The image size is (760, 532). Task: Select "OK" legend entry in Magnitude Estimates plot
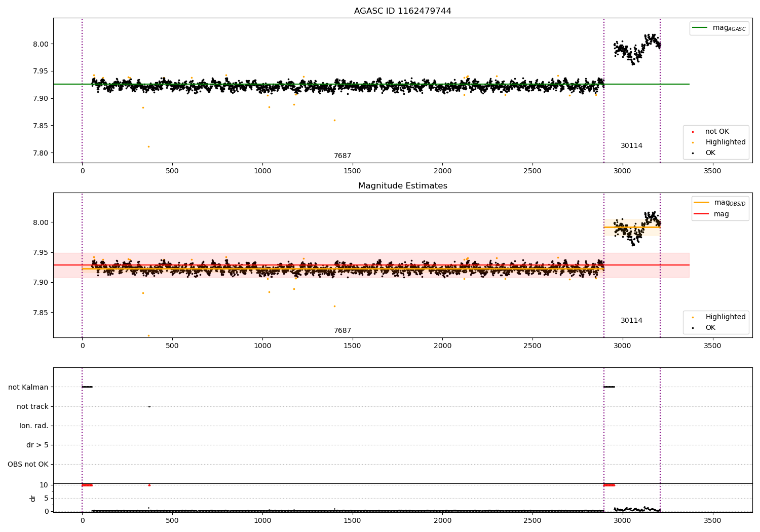point(710,328)
